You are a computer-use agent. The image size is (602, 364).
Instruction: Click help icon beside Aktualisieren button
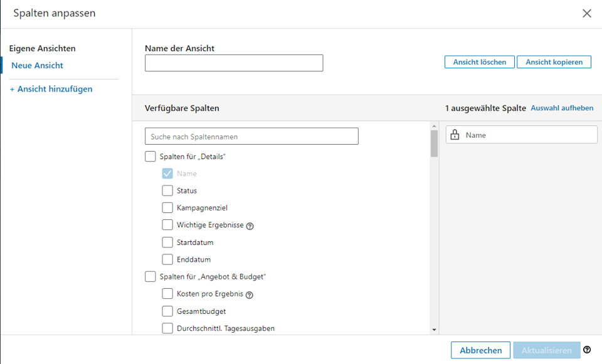[587, 350]
